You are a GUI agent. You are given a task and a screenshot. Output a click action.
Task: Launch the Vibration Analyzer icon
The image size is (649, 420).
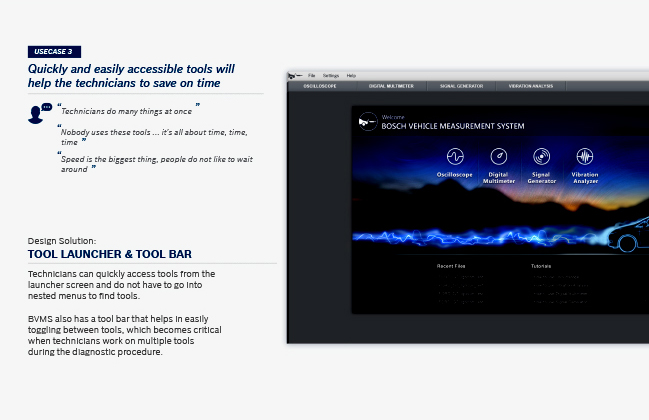pos(584,157)
